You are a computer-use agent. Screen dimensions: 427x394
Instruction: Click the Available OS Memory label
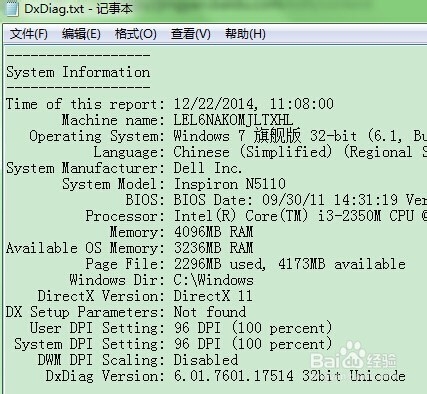point(85,248)
